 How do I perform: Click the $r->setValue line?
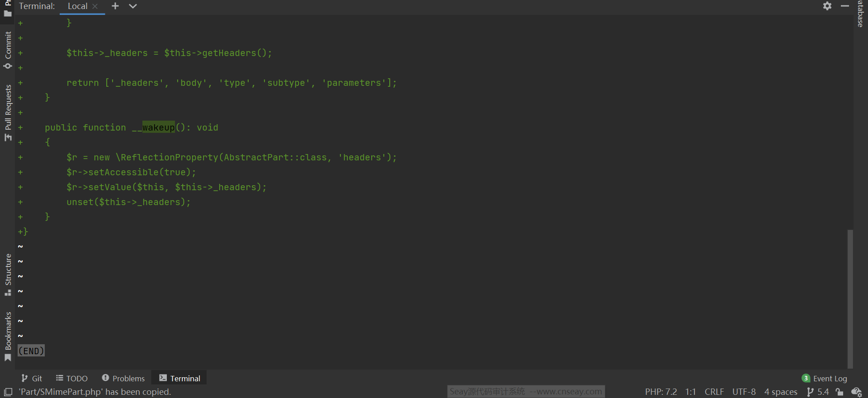166,187
